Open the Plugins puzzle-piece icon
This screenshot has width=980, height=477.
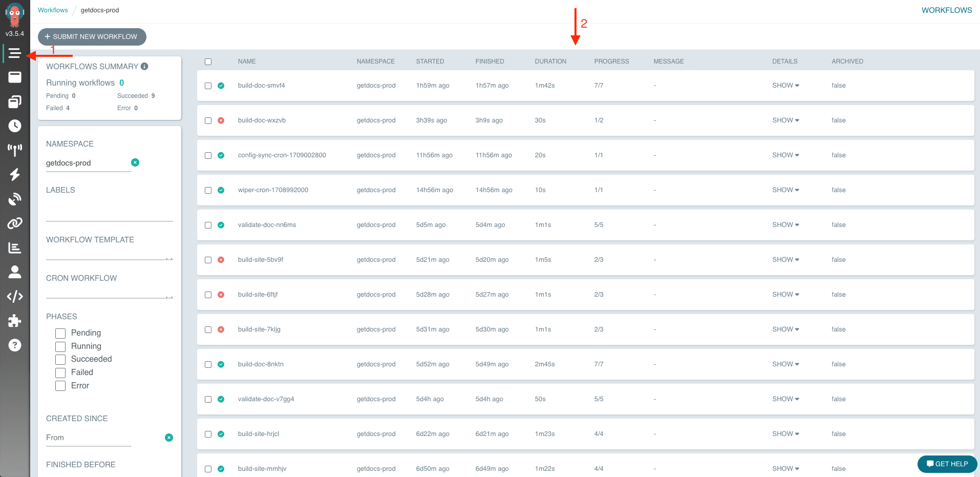pos(15,321)
